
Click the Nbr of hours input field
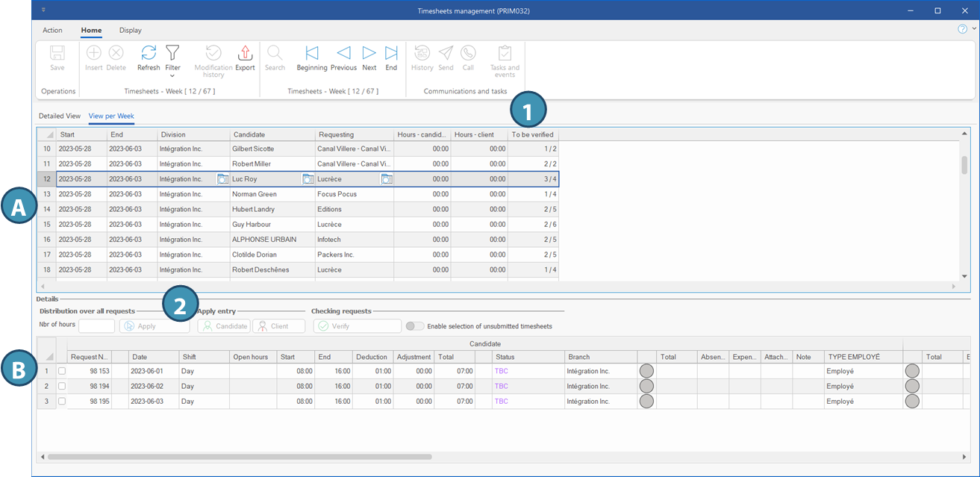point(96,326)
